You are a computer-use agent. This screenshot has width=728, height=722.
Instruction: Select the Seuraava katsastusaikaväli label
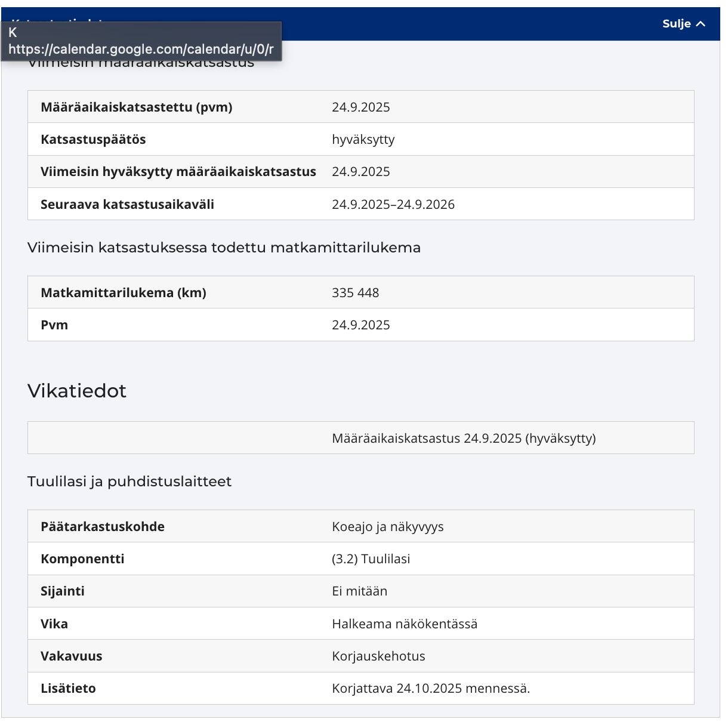point(127,205)
